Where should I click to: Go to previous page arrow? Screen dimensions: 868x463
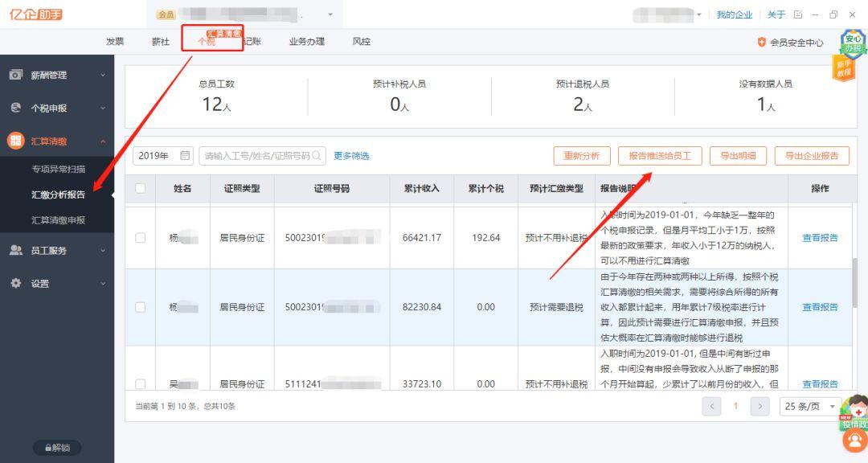pyautogui.click(x=712, y=407)
